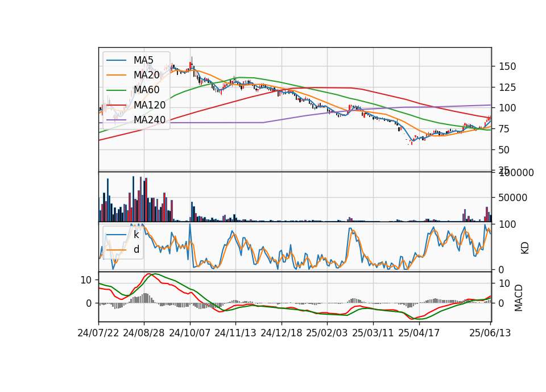Click the 50000 volume axis label
Screen dimensions: 546x392
513,198
